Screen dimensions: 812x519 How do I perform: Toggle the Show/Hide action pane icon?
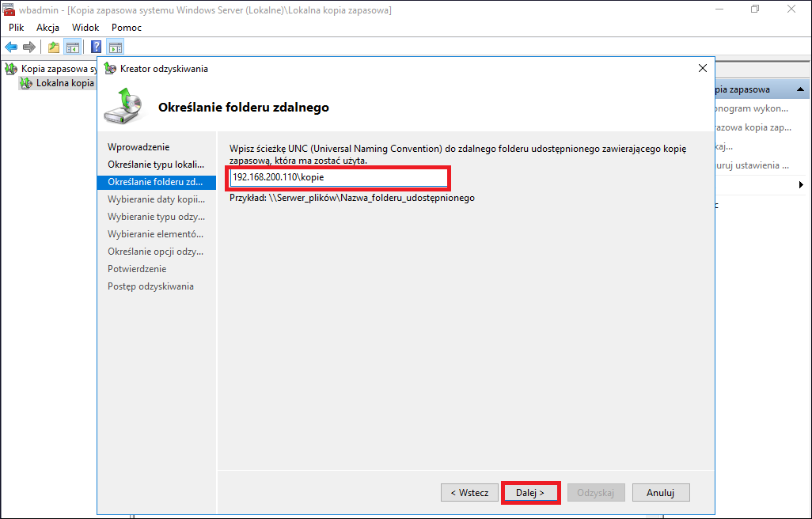(115, 47)
